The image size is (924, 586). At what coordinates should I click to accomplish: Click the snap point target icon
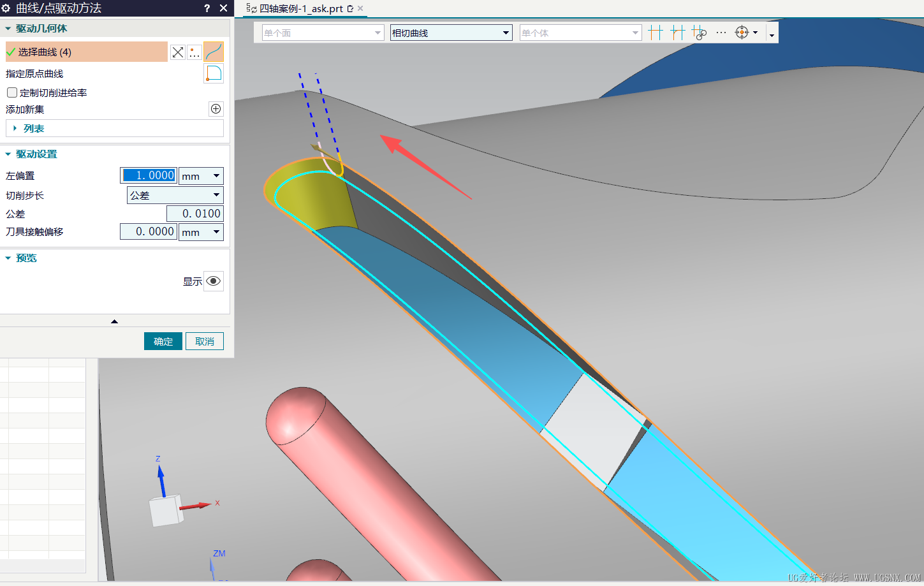742,33
